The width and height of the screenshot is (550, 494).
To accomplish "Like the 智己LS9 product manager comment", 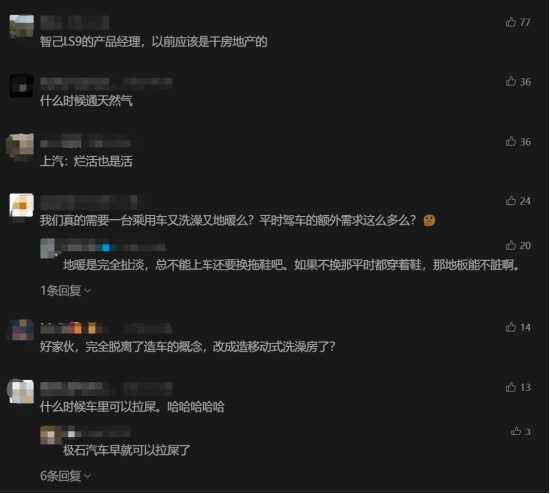I will point(511,22).
